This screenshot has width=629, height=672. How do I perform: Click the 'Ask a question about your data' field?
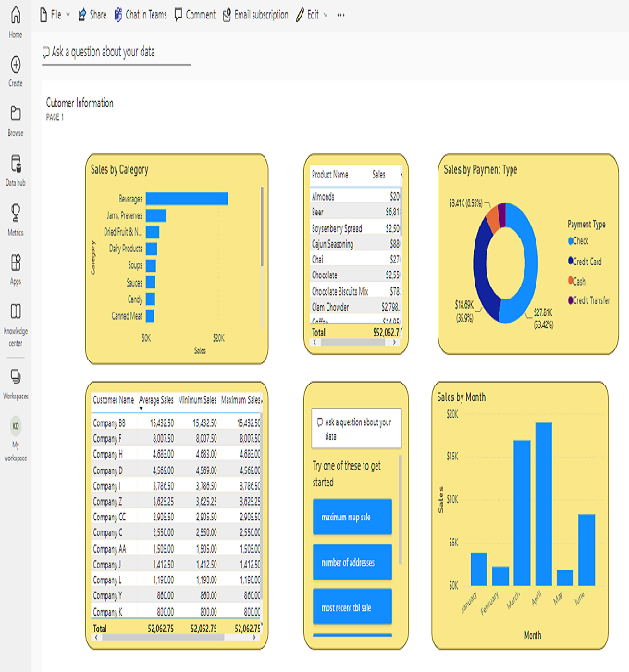116,53
